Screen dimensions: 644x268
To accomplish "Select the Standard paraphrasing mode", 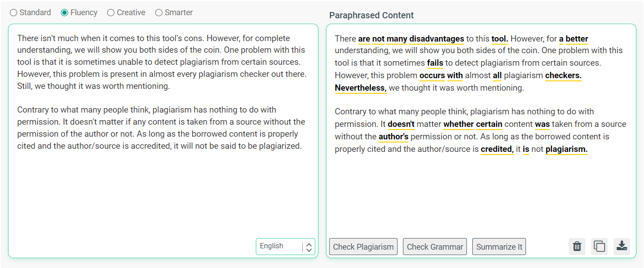I will (x=14, y=13).
